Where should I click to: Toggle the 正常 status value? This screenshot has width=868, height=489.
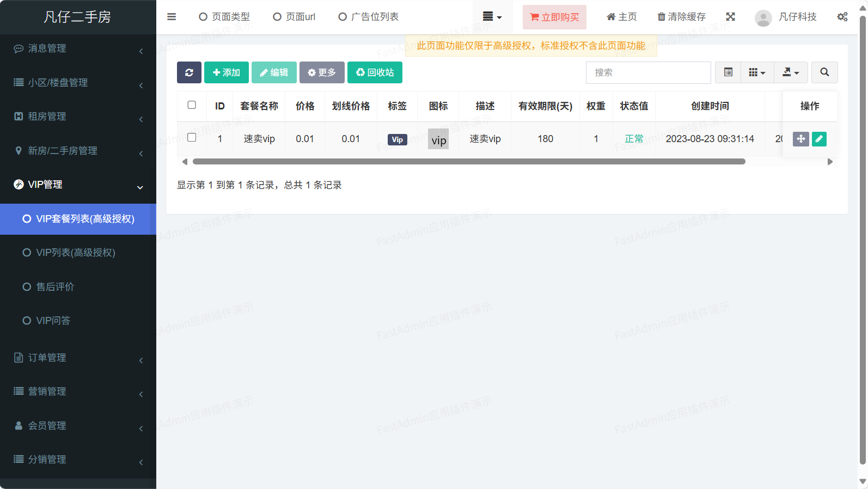point(634,139)
